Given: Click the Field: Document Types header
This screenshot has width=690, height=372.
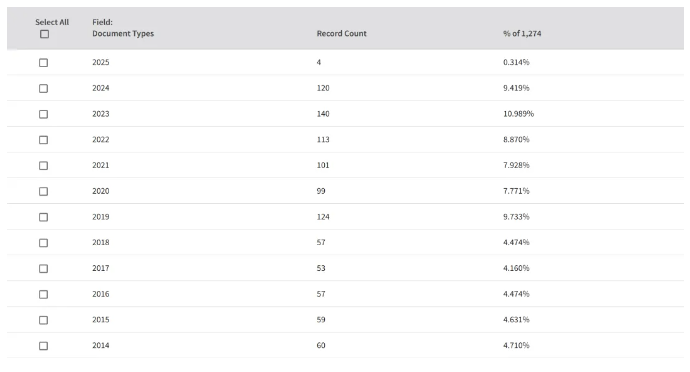Looking at the screenshot, I should point(123,28).
